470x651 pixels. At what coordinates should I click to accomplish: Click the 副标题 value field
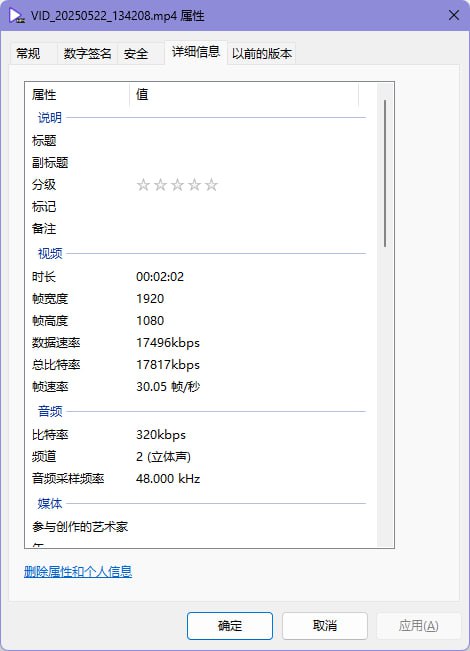249,163
